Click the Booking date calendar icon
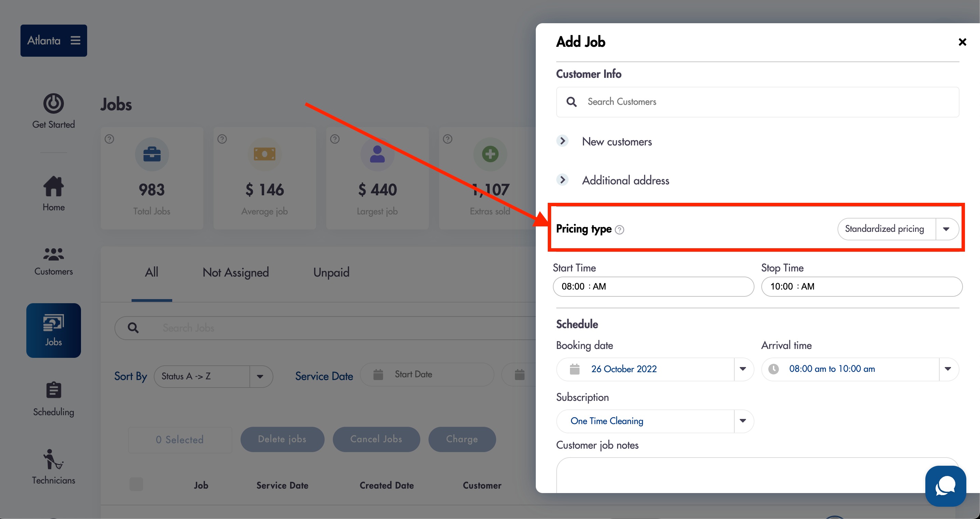980x519 pixels. pyautogui.click(x=574, y=369)
